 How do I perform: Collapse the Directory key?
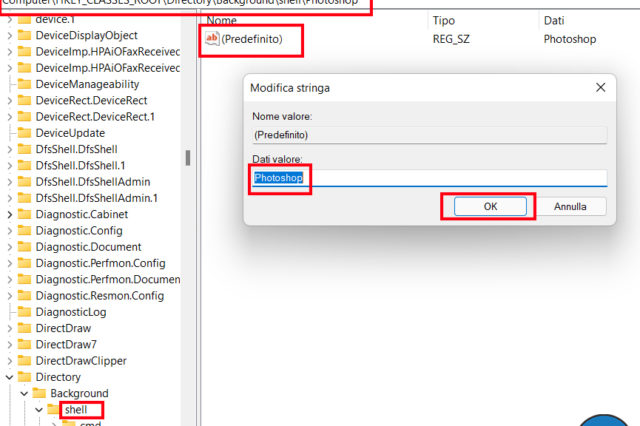pyautogui.click(x=9, y=377)
